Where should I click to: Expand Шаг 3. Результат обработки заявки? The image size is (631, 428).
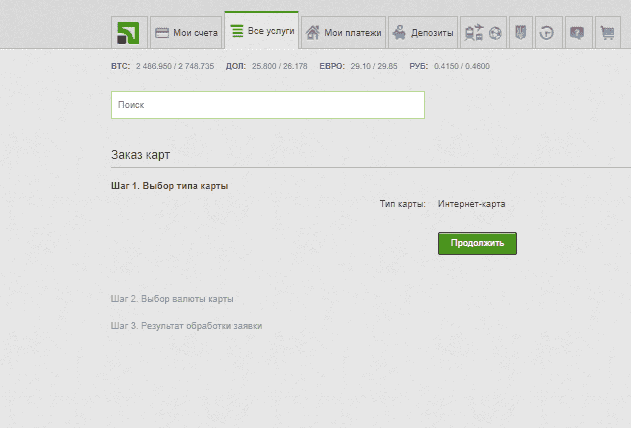coord(186,326)
